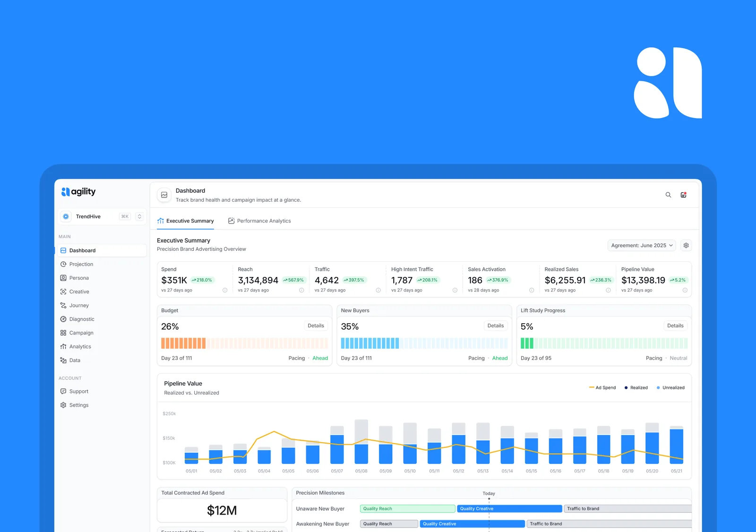This screenshot has width=756, height=532.
Task: Switch to the Performance Analytics tab
Action: [259, 221]
